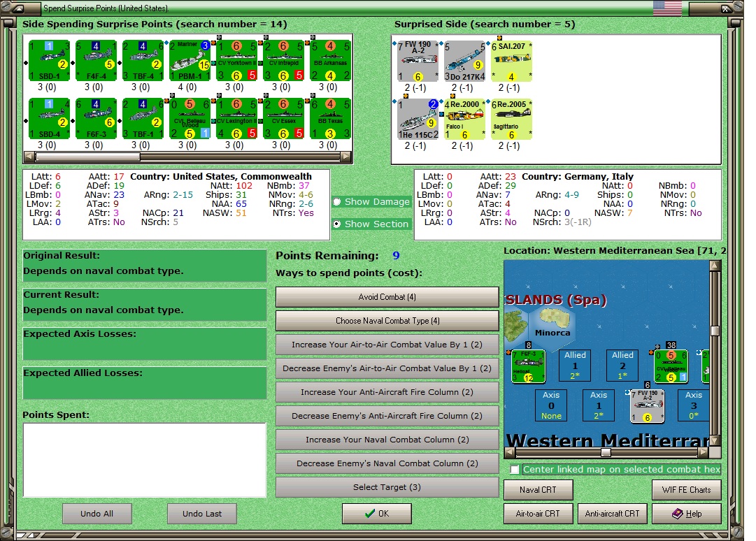Viewport: 756px width, 541px height.
Task: Click the Undo All button
Action: click(97, 514)
